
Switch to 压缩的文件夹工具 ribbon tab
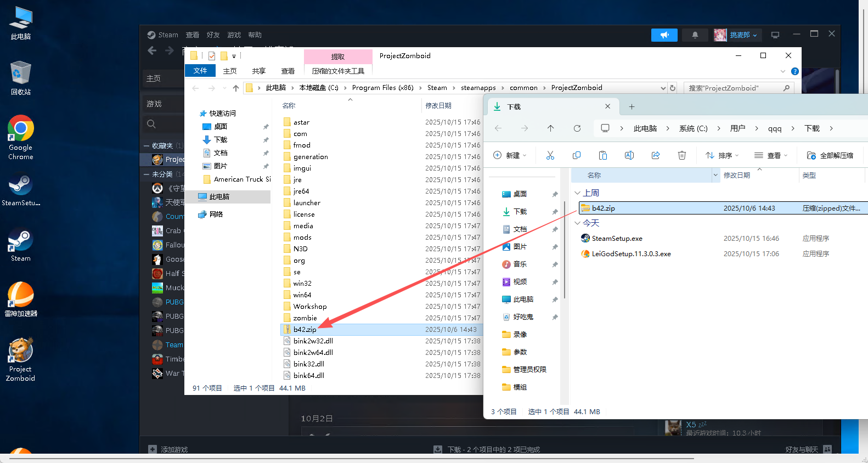point(338,71)
